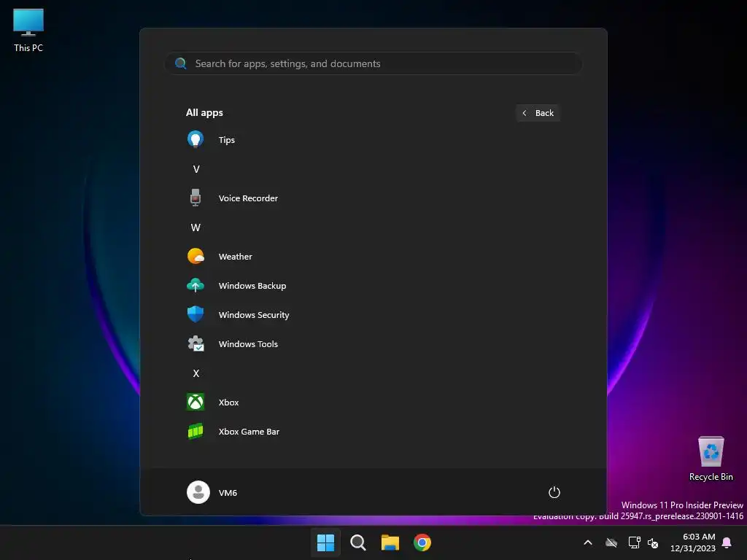Click the letter X section header
Screen dimensions: 747x560
point(196,373)
